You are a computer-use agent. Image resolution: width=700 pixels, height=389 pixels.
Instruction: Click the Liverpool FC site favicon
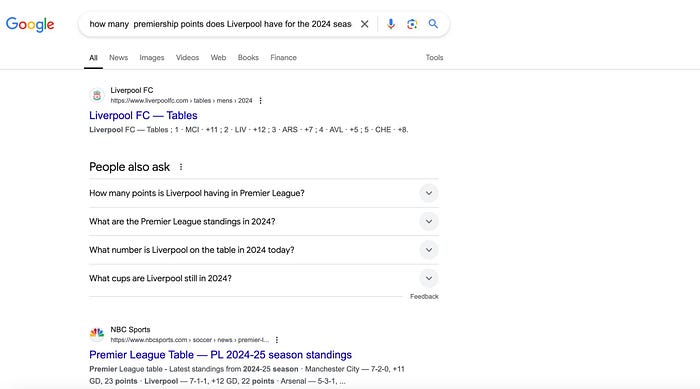(x=97, y=95)
